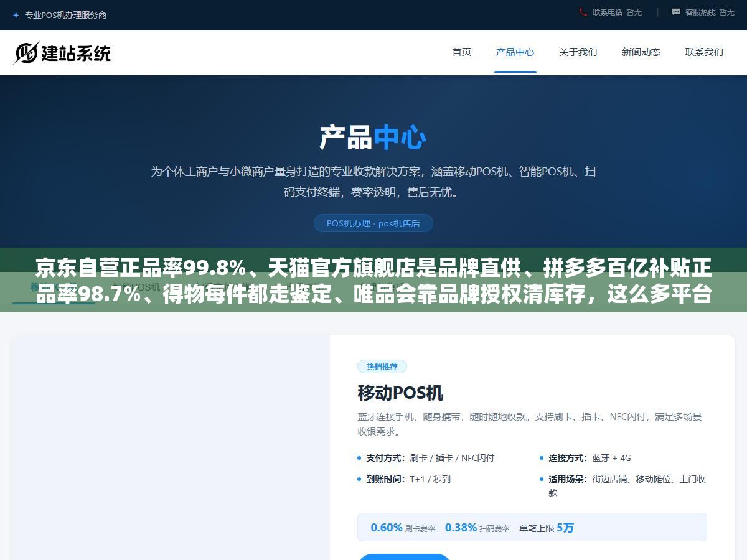
Task: Click the chat bubble icon beside 客服热线
Action: pyautogui.click(x=676, y=12)
